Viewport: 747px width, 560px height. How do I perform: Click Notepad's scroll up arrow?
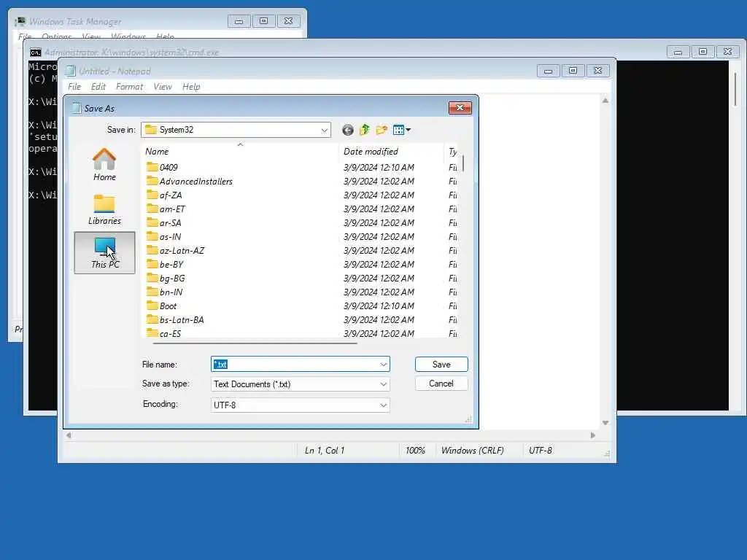(x=605, y=101)
